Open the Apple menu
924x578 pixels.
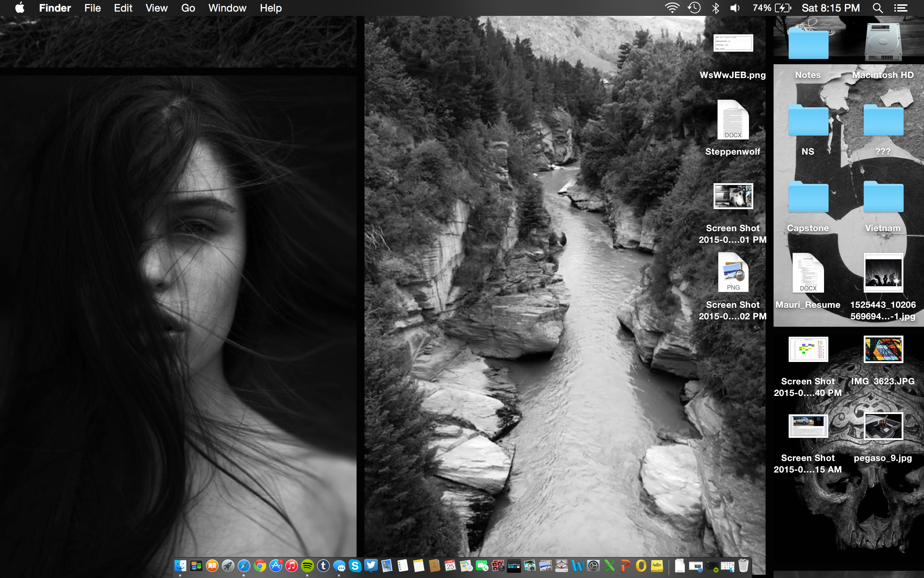19,8
